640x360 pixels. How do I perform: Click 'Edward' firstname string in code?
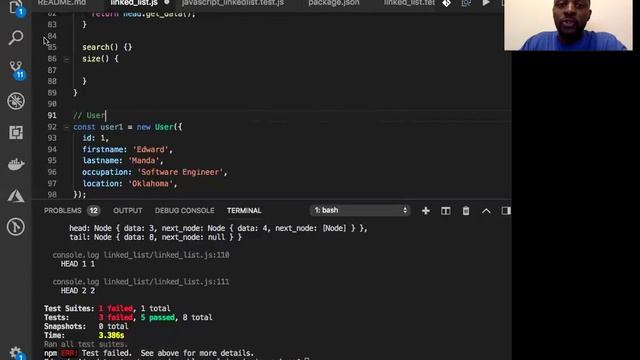tap(151, 150)
